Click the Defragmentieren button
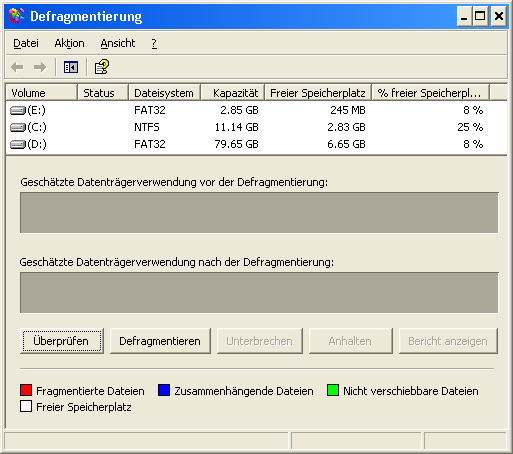 pos(160,341)
